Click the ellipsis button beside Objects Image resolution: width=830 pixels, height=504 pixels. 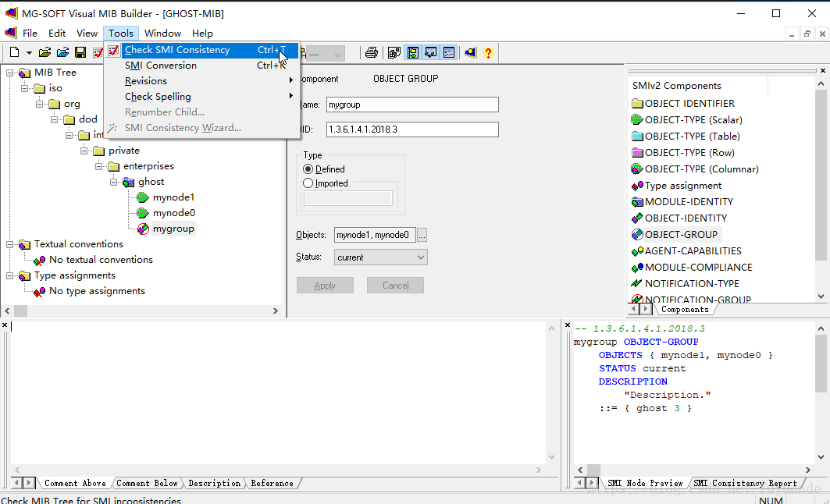(x=422, y=235)
